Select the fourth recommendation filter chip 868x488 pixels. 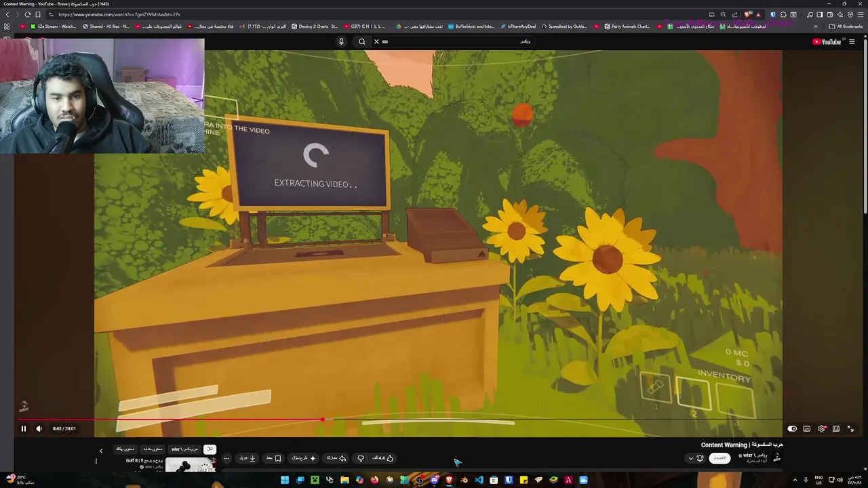tap(125, 449)
